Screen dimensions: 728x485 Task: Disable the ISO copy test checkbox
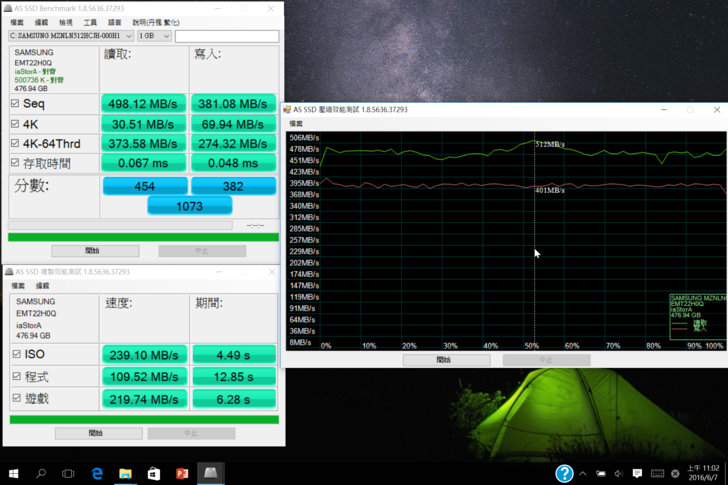tap(16, 354)
